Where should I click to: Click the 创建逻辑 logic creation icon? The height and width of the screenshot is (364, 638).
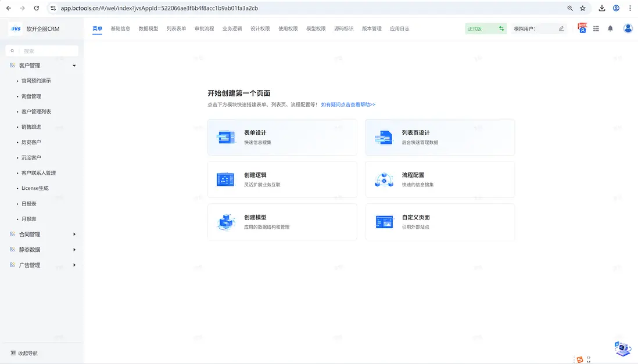click(226, 179)
